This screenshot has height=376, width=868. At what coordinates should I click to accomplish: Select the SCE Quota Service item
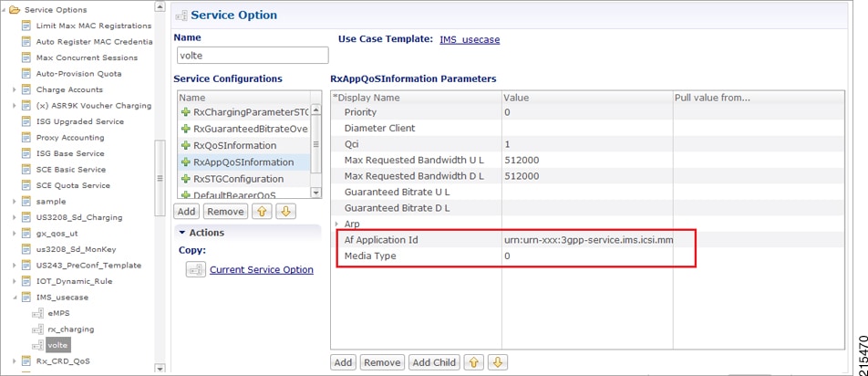tap(73, 185)
